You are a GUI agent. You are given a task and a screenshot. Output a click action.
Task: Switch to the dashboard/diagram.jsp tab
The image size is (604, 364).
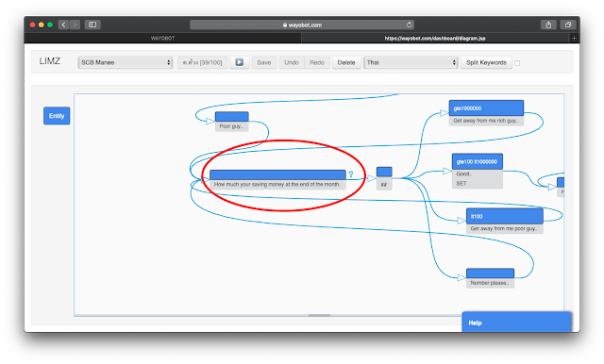[435, 38]
